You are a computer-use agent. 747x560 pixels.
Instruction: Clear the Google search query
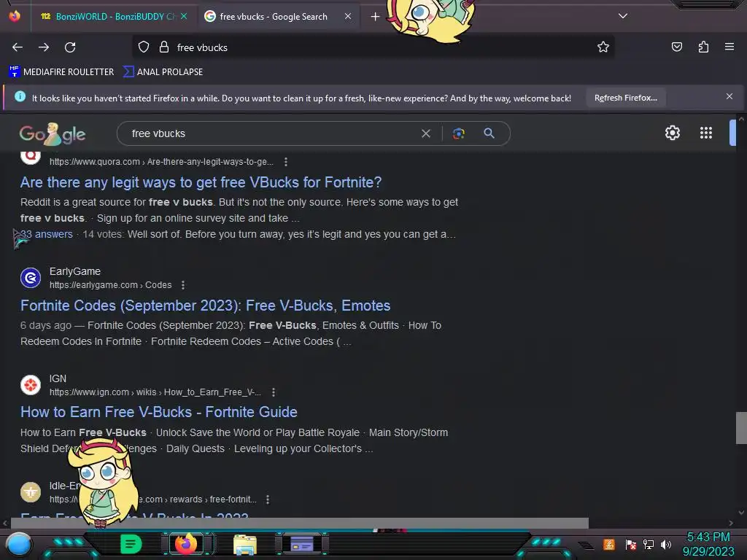click(x=426, y=134)
